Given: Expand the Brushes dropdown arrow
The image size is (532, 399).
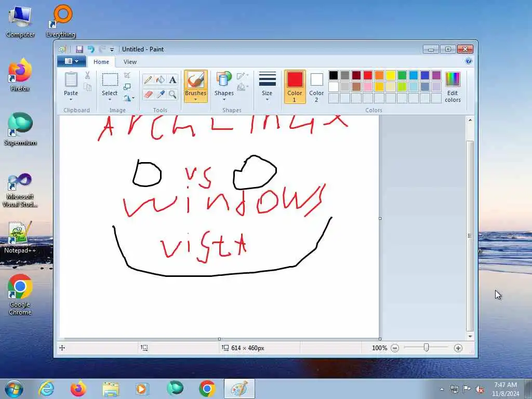Looking at the screenshot, I should pyautogui.click(x=196, y=100).
